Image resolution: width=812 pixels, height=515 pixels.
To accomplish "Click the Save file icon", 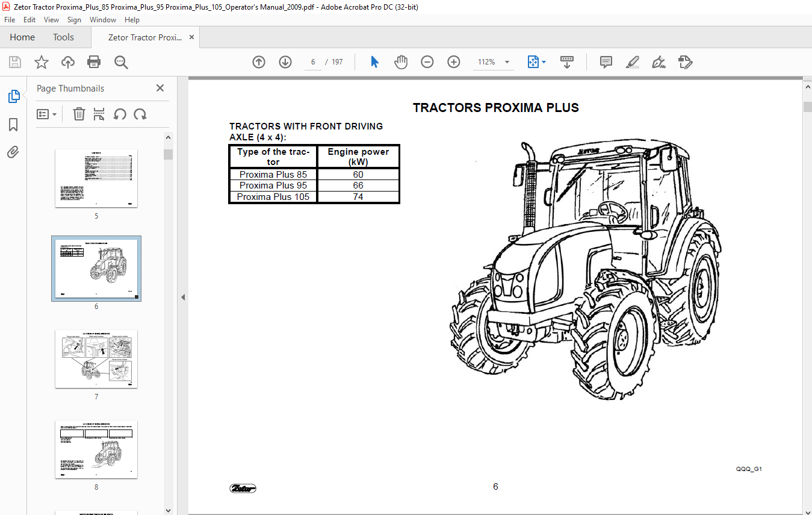I will (15, 62).
